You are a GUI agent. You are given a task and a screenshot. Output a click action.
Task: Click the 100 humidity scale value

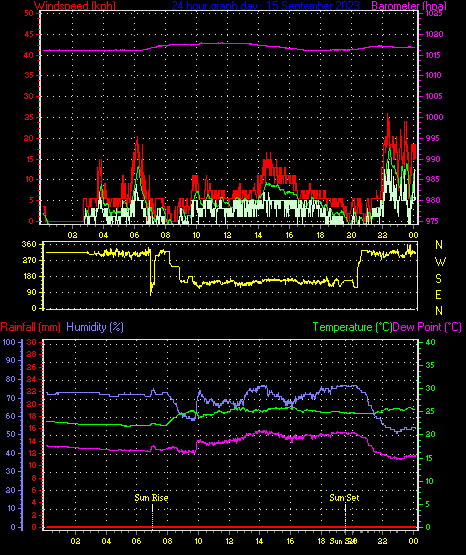[x=9, y=342]
